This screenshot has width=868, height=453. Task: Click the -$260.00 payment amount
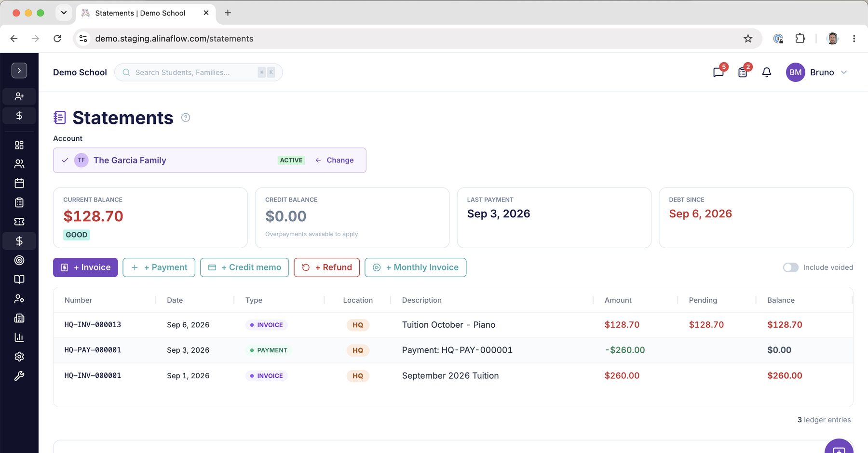tap(624, 350)
